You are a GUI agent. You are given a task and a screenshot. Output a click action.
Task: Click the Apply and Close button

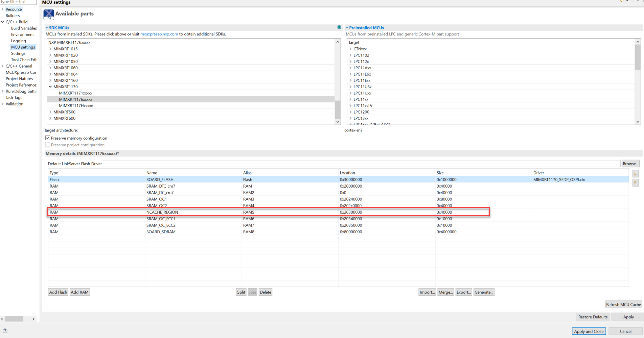click(x=589, y=331)
